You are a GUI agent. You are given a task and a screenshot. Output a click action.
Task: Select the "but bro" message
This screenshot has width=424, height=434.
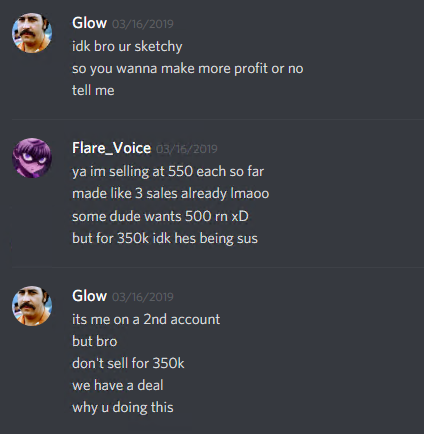click(95, 341)
